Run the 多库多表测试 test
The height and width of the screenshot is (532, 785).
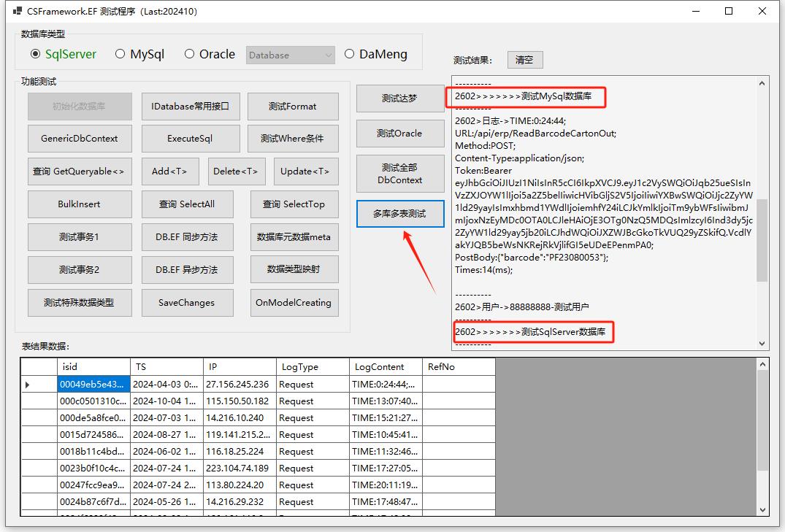point(399,214)
